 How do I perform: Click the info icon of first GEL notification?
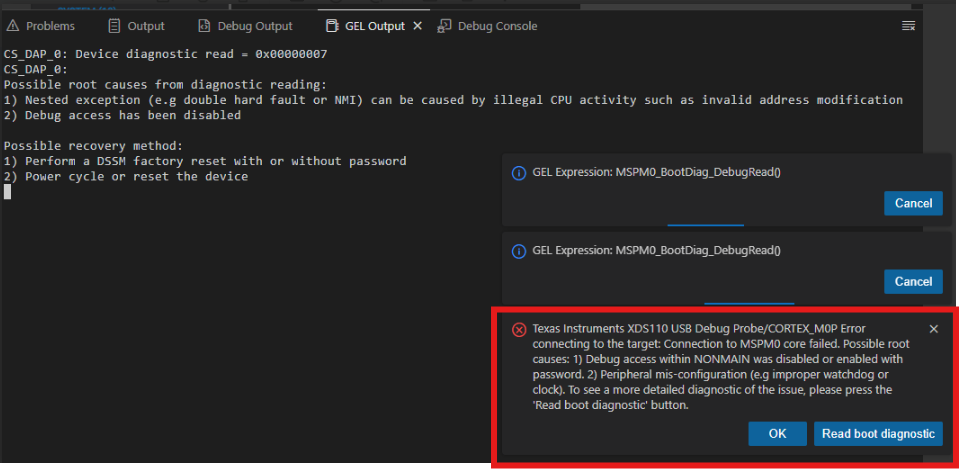tap(519, 173)
